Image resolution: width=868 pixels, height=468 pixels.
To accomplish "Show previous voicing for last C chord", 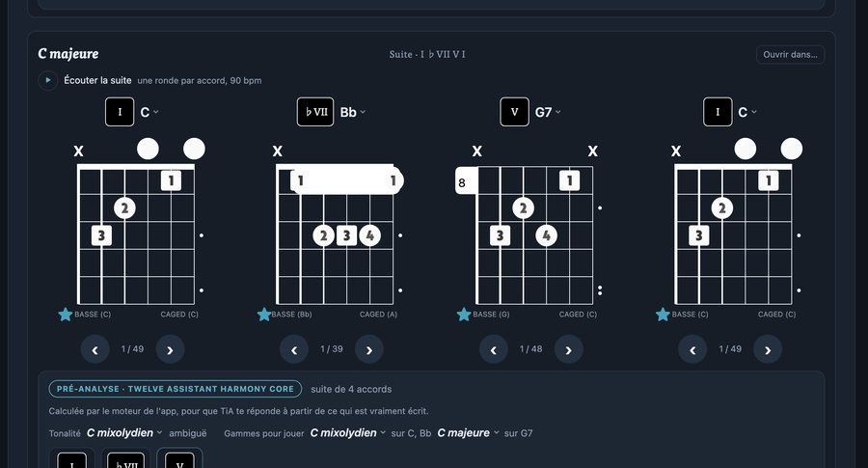I will coord(692,349).
